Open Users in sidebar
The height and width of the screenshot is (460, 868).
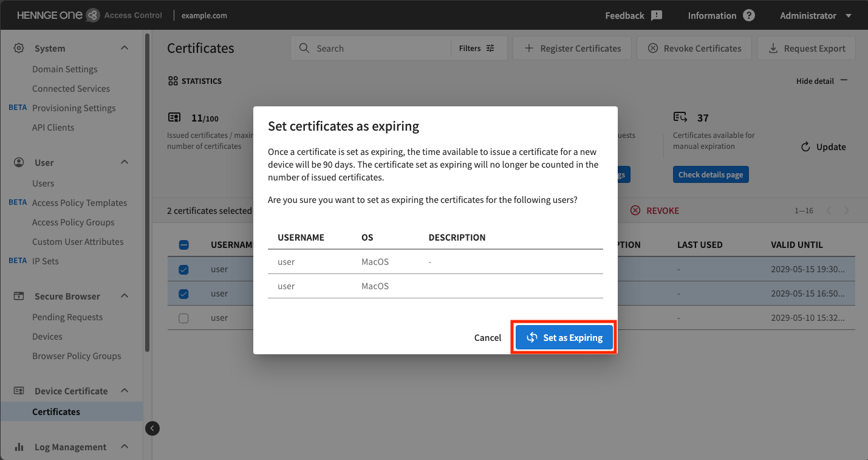(43, 184)
